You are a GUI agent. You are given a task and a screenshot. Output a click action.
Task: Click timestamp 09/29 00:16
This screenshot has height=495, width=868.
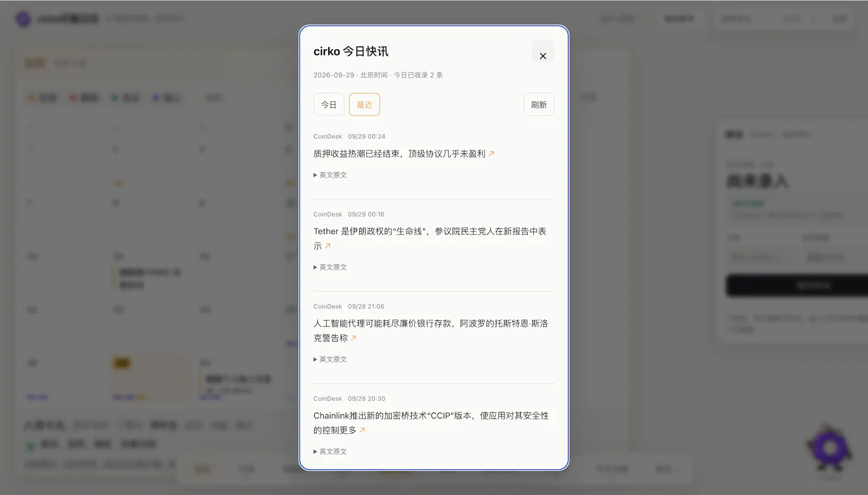point(366,214)
